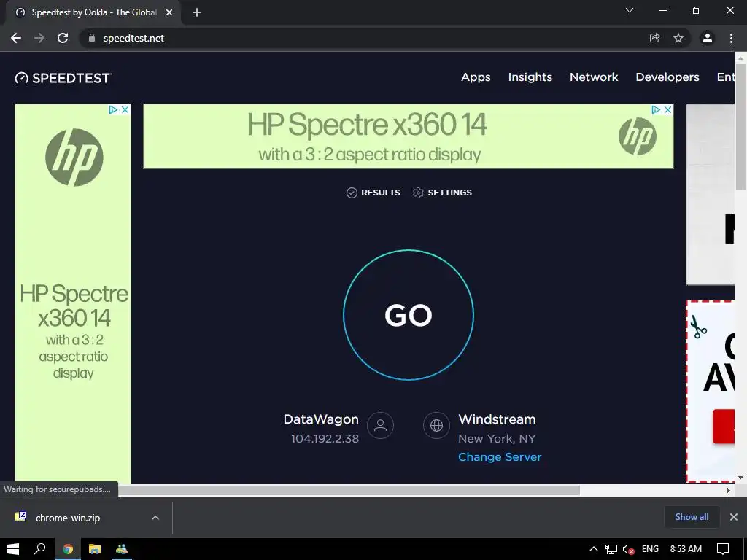Open the RESULTS link
The image size is (747, 560).
pyautogui.click(x=373, y=192)
